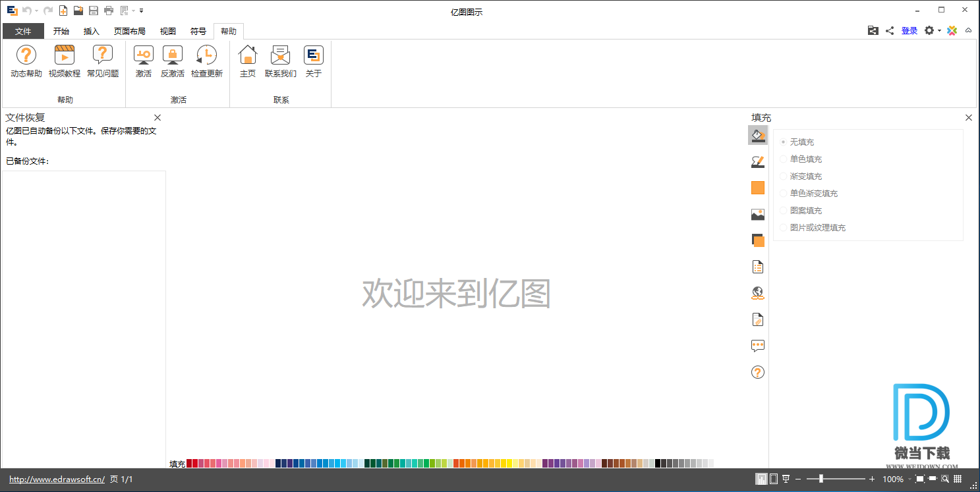This screenshot has height=492, width=980.
Task: Select normal view icon in status bar
Action: [x=762, y=479]
